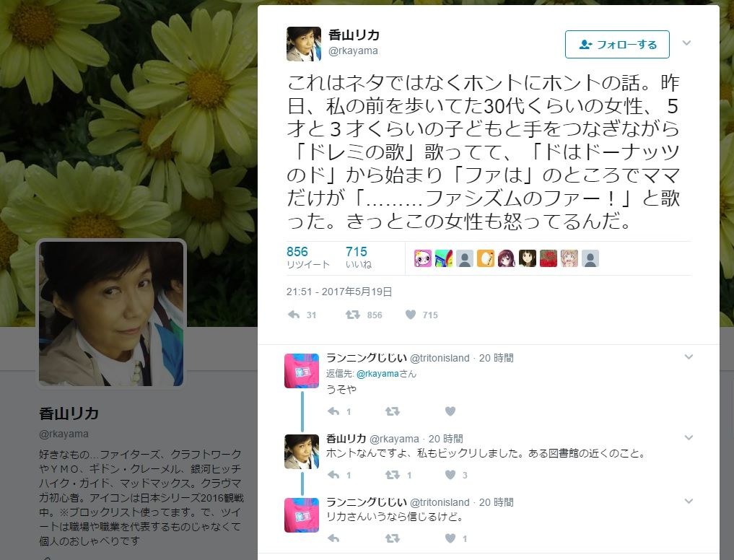This screenshot has width=734, height=560.
Task: Expand options on 香山リカ reply tweet
Action: pos(689,438)
